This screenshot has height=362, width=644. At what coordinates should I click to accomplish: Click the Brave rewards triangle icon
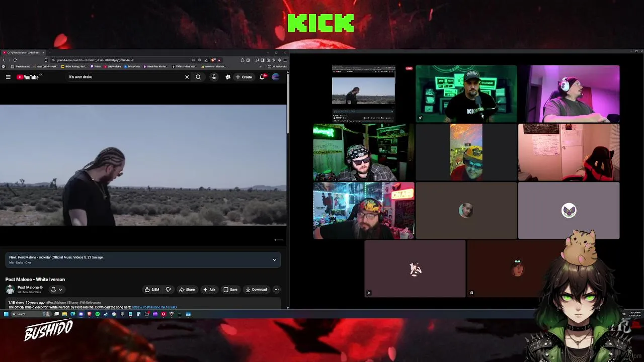pos(219,60)
